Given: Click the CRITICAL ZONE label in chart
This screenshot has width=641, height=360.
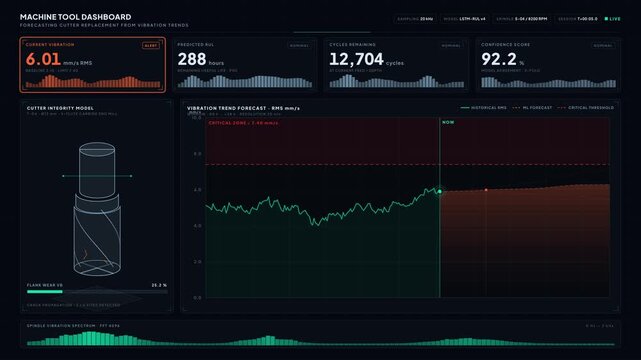Looking at the screenshot, I should (x=243, y=123).
